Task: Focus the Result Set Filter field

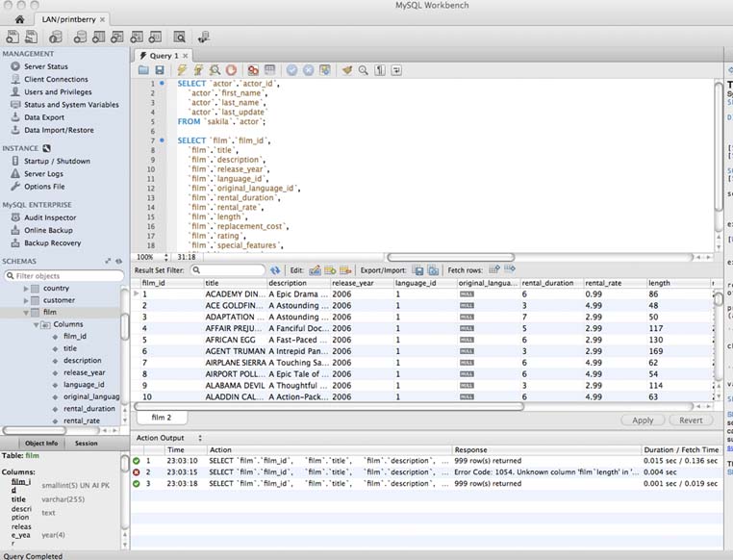Action: (228, 270)
